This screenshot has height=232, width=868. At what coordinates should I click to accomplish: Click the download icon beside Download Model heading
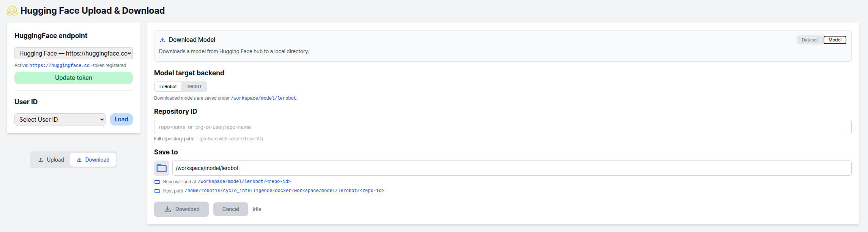click(x=162, y=40)
